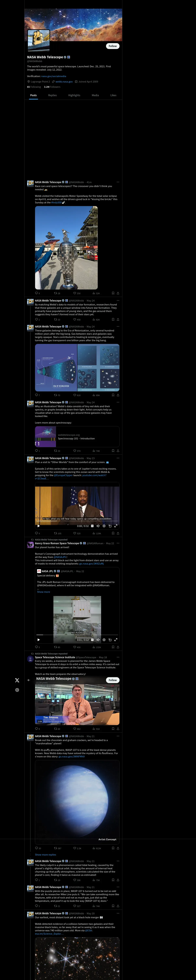The width and height of the screenshot is (196, 980).
Task: View the 3.2M Followers list
Action: pyautogui.click(x=52, y=87)
